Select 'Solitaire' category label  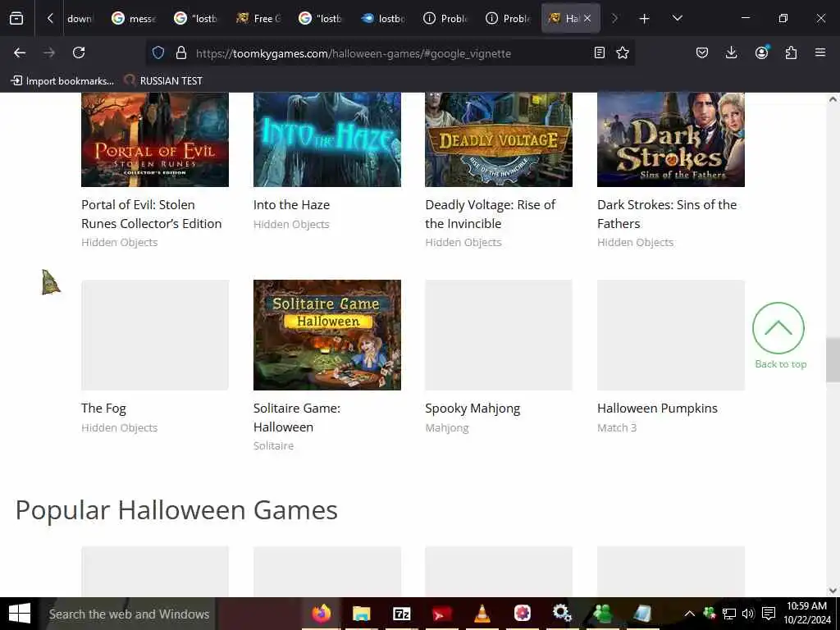click(x=273, y=445)
